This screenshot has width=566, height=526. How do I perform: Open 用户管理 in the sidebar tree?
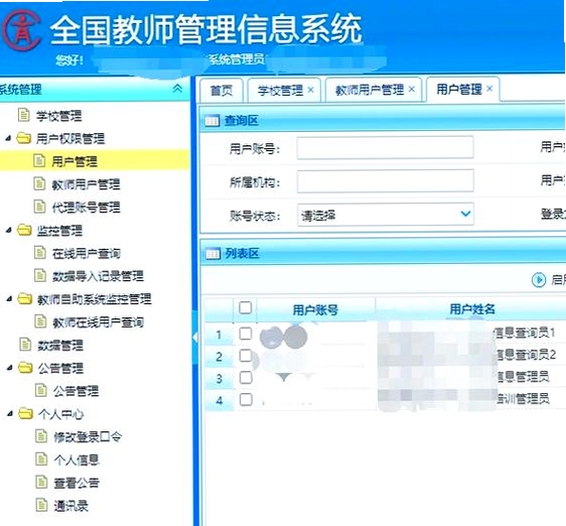coord(74,161)
